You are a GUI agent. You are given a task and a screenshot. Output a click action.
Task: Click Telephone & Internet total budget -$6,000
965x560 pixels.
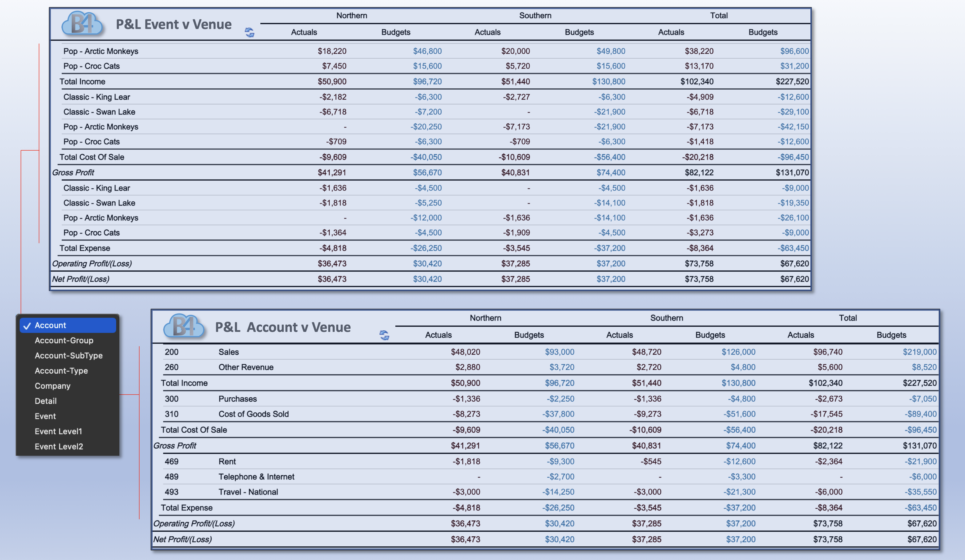[923, 477]
